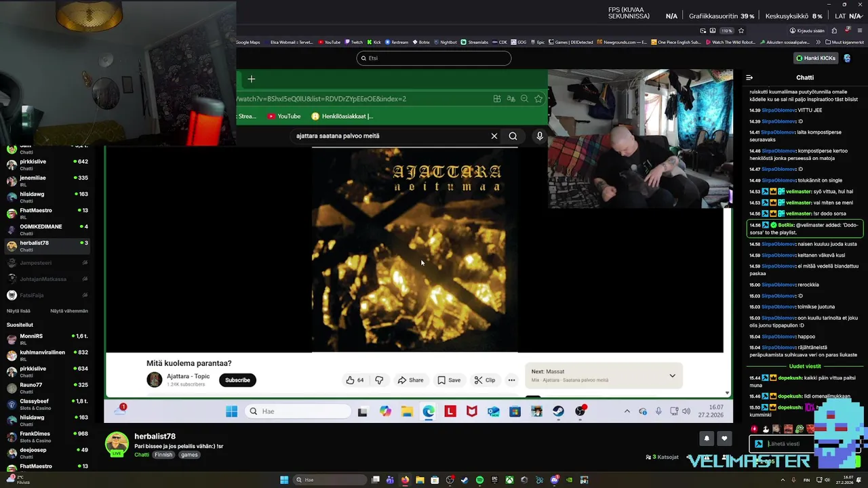Click translate icon in green address bar
868x488 pixels.
511,99
